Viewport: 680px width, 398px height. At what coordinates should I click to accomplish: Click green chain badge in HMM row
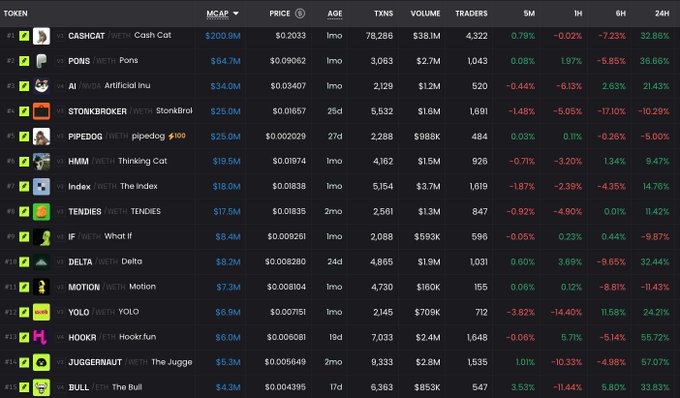point(24,161)
